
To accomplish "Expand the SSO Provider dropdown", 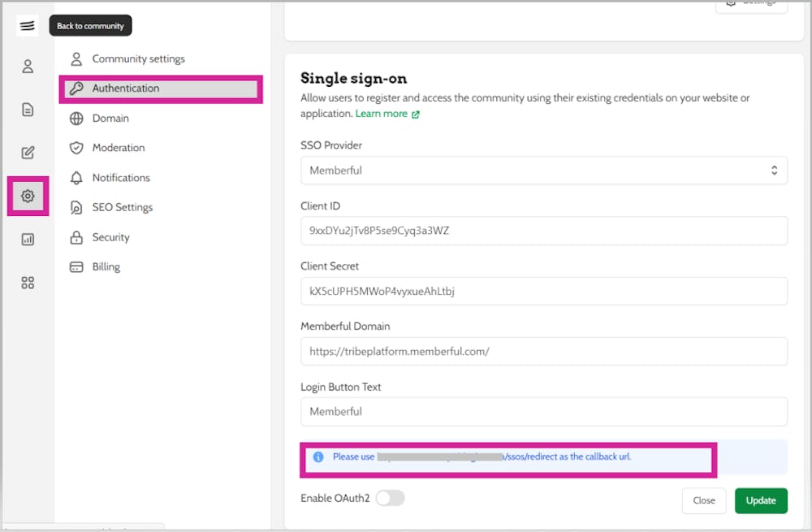I will click(x=543, y=171).
